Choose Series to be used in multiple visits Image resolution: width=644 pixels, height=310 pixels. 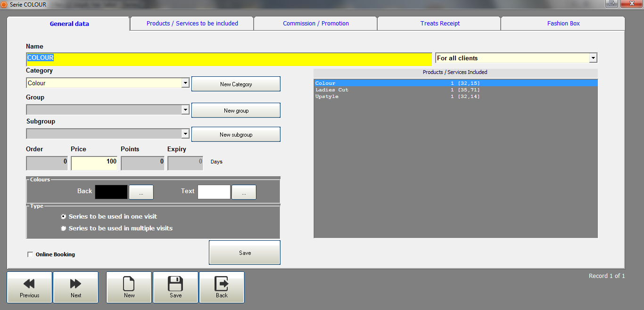(x=64, y=228)
